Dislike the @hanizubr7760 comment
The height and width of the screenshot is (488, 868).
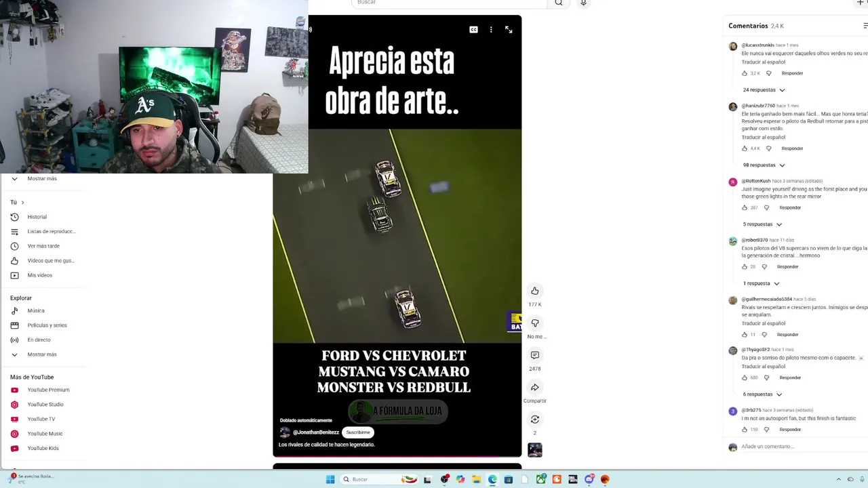pyautogui.click(x=768, y=148)
